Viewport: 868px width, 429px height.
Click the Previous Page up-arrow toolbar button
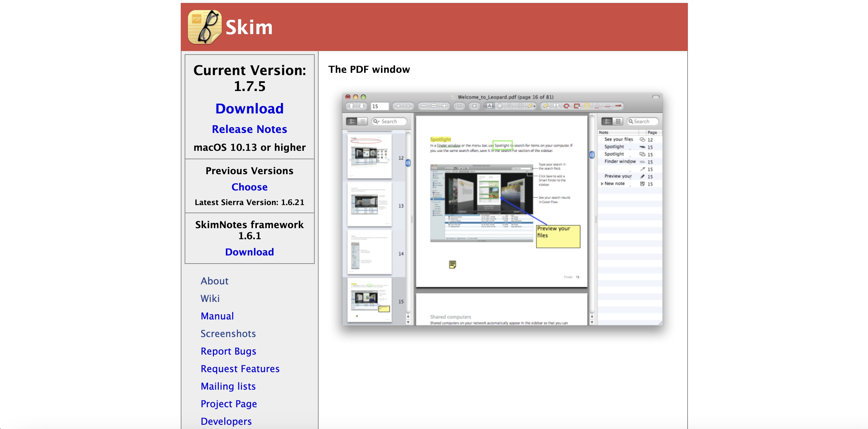click(351, 106)
